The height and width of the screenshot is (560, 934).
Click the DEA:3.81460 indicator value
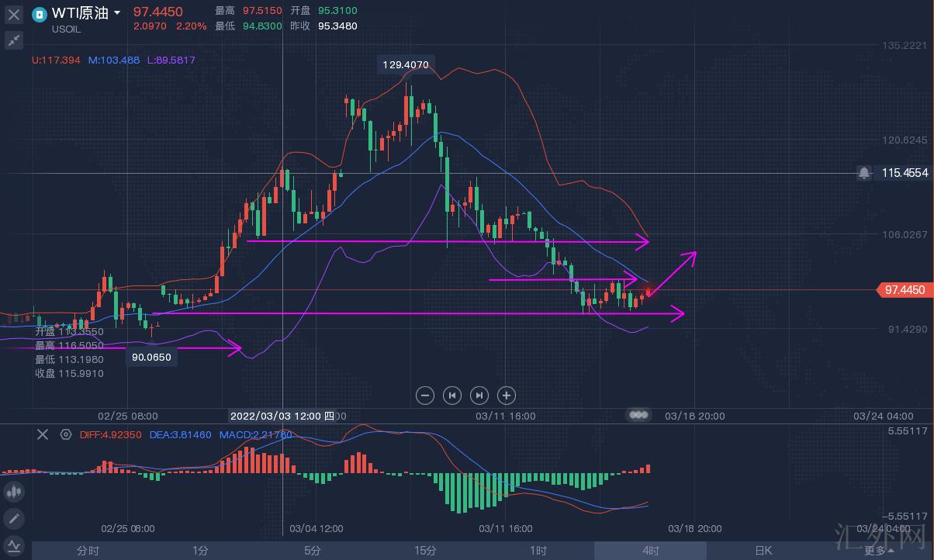point(180,435)
